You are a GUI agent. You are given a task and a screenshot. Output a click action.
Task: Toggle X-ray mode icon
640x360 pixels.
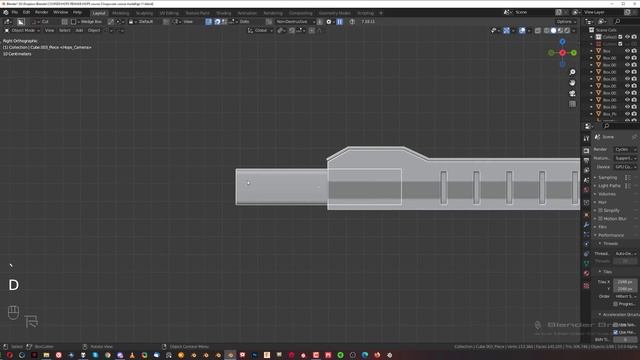click(x=538, y=31)
